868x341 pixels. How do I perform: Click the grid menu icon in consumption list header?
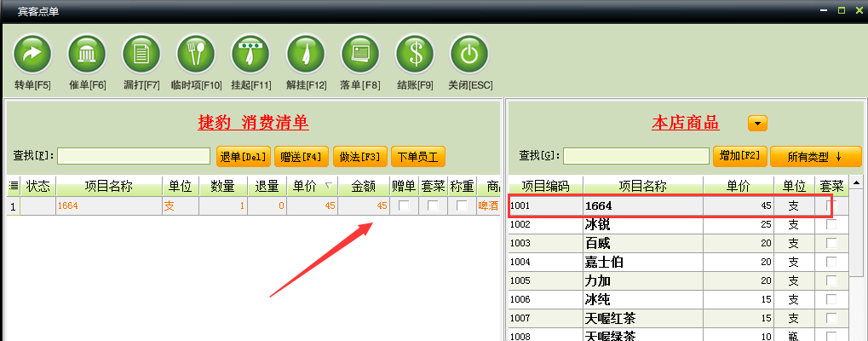[14, 186]
